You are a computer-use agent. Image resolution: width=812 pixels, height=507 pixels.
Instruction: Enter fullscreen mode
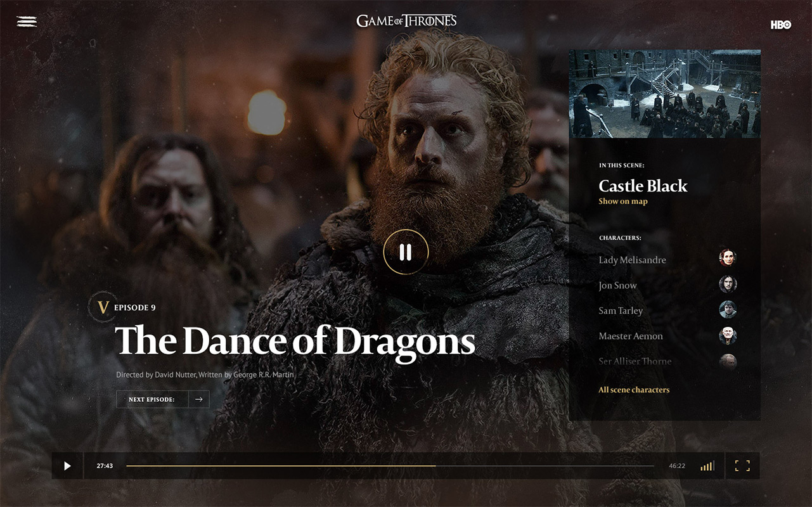[x=742, y=466]
